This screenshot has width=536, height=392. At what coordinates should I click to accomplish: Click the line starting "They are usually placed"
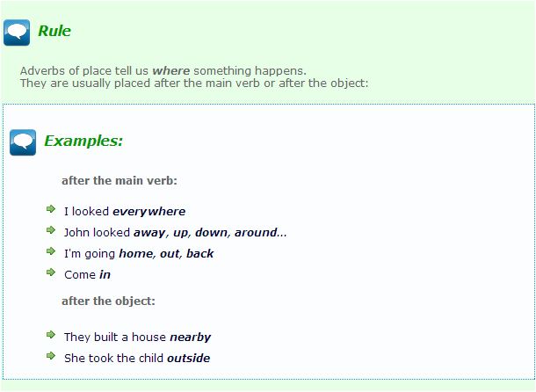193,83
